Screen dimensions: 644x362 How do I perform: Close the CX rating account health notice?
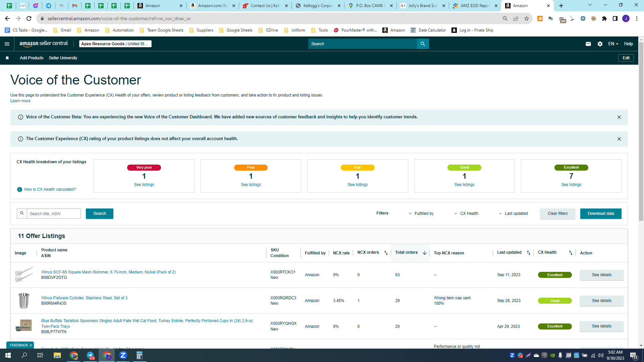tap(619, 139)
